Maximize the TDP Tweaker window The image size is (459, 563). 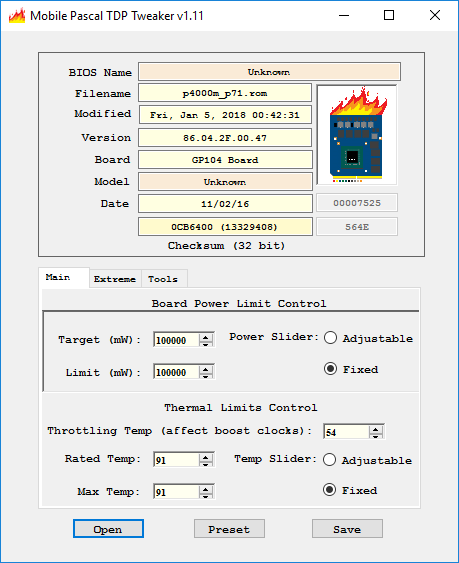389,15
